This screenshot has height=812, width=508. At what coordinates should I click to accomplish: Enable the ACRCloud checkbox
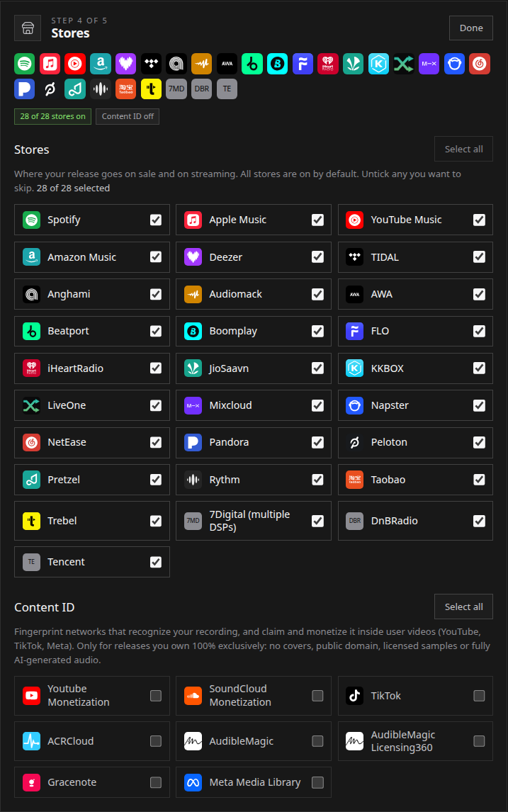click(x=156, y=741)
